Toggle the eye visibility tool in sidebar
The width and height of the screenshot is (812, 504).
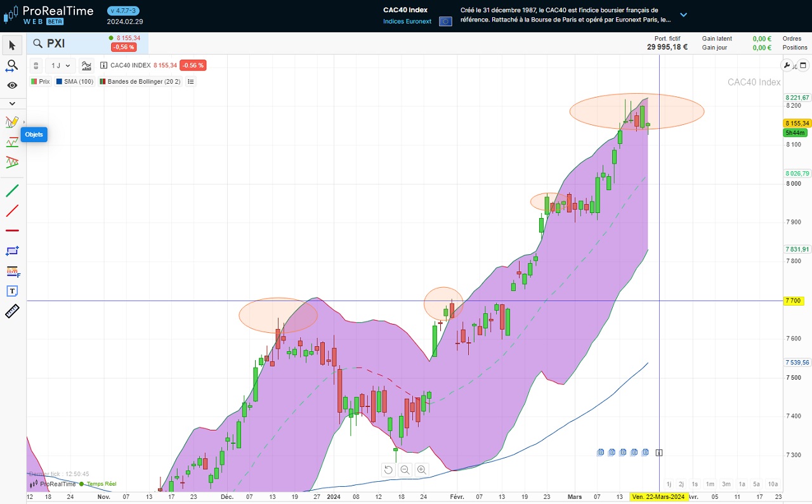tap(12, 85)
